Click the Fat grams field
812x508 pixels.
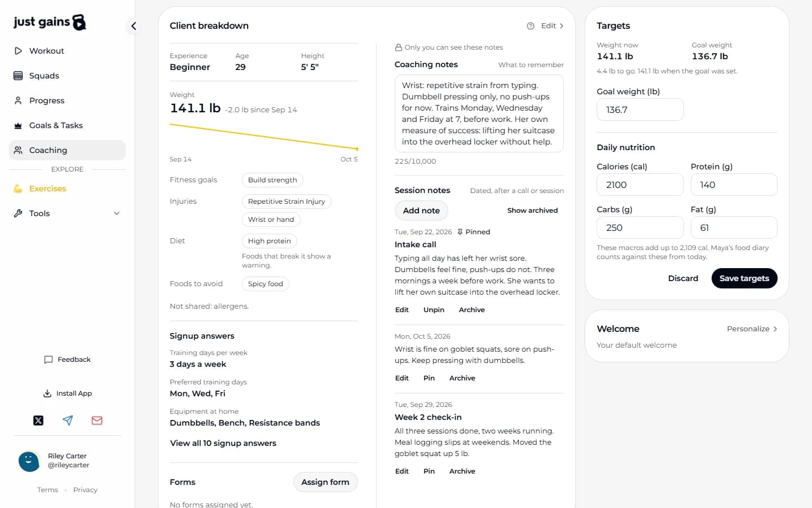point(734,227)
